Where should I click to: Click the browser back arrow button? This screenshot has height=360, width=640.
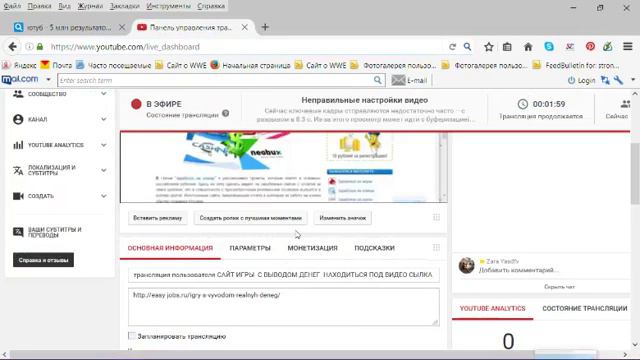[x=12, y=47]
